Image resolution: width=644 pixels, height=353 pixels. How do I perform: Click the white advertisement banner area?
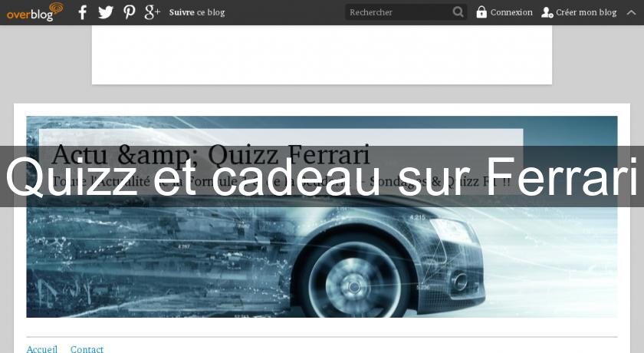click(x=321, y=54)
